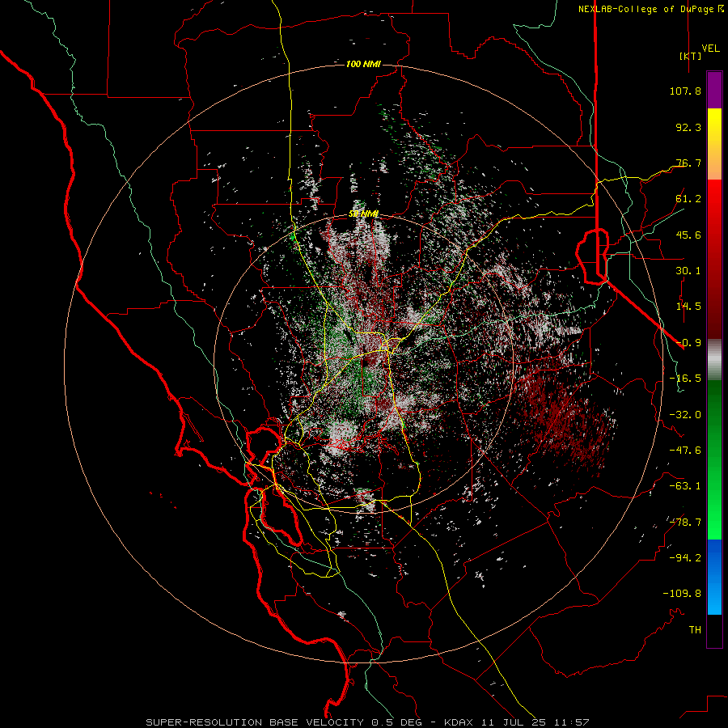Click the purple segment of color bar
The height and width of the screenshot is (728, 728).
(714, 90)
